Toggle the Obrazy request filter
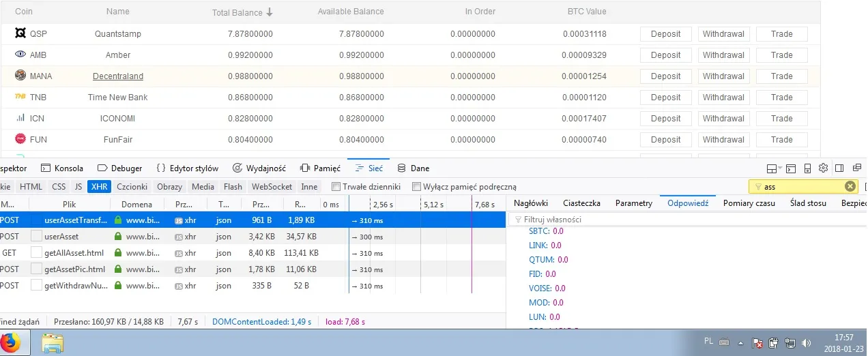This screenshot has width=868, height=356. tap(169, 186)
